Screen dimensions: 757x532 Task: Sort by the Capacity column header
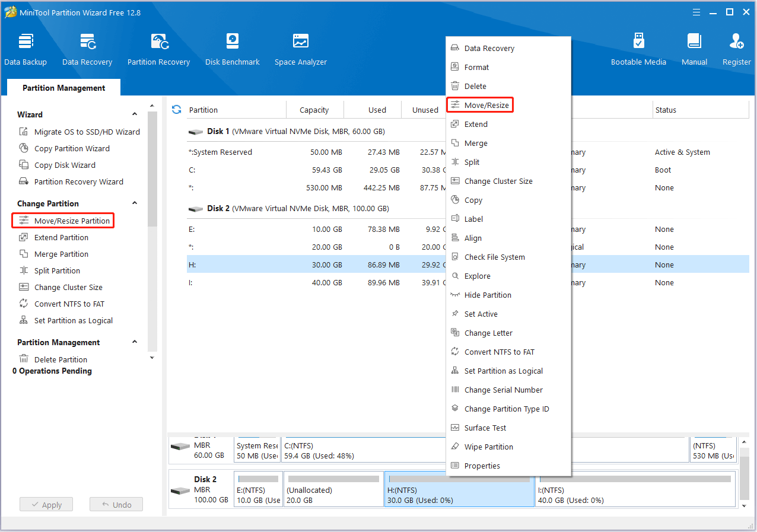(314, 110)
